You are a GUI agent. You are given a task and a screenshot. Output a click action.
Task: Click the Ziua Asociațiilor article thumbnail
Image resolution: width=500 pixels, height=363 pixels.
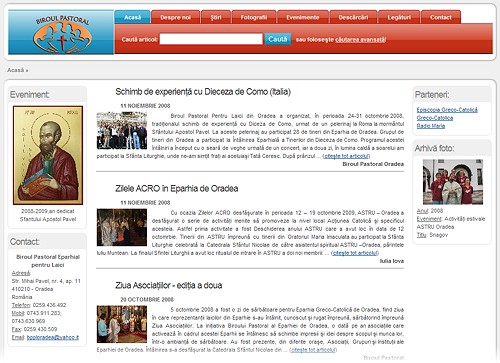point(122,324)
